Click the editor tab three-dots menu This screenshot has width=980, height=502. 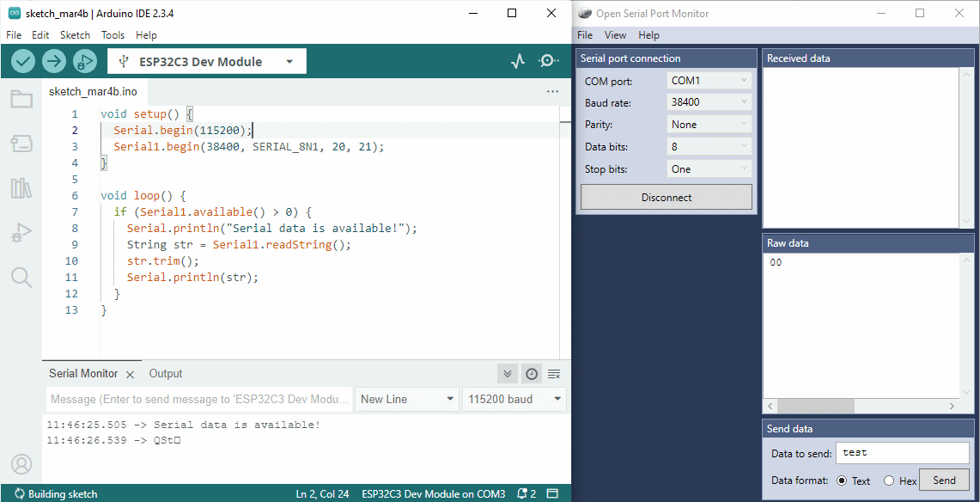tap(552, 91)
